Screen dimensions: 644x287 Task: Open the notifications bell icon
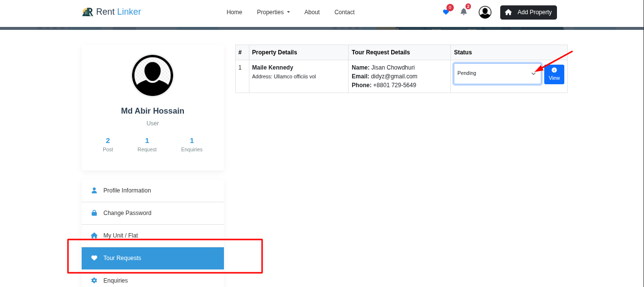point(464,12)
